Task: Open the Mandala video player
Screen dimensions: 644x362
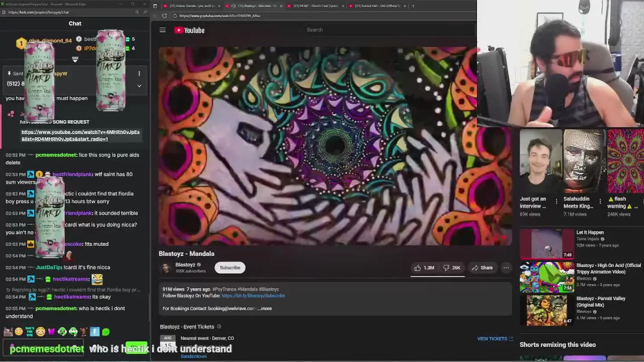Action: (x=335, y=146)
